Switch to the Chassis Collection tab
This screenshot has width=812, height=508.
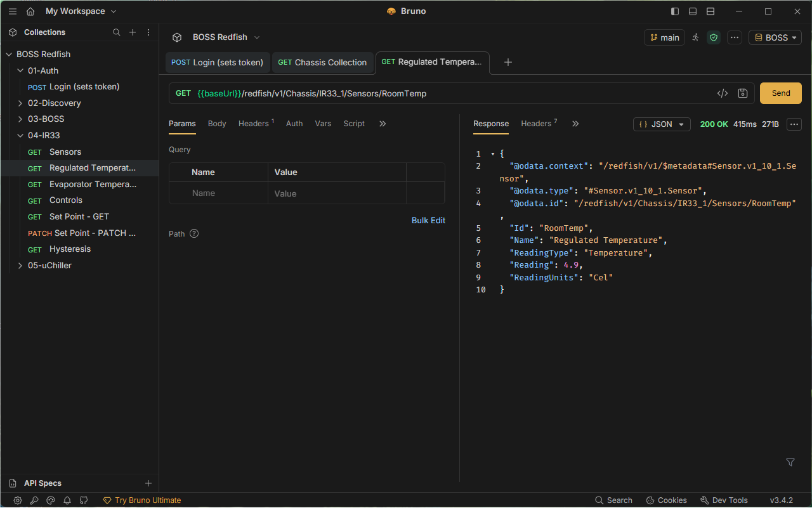(x=323, y=62)
